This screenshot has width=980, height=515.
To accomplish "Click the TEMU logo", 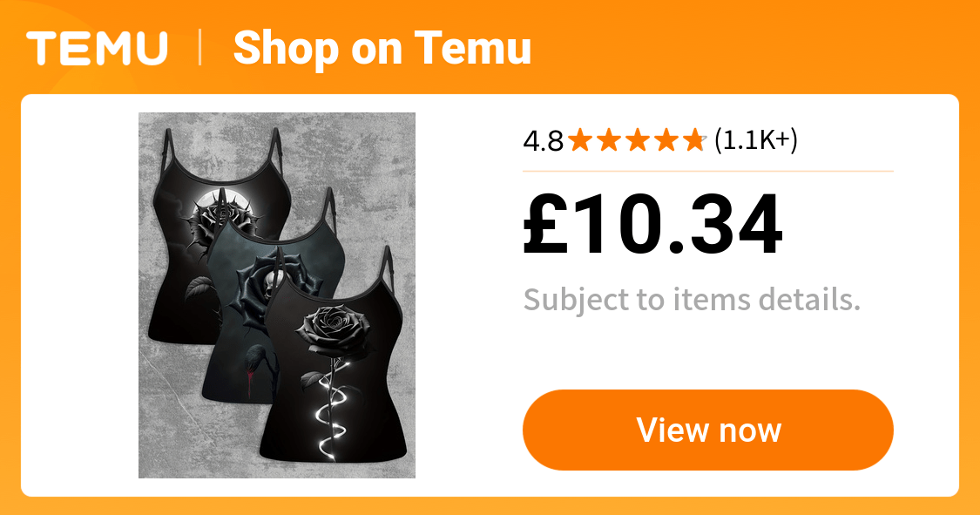I will (x=97, y=49).
